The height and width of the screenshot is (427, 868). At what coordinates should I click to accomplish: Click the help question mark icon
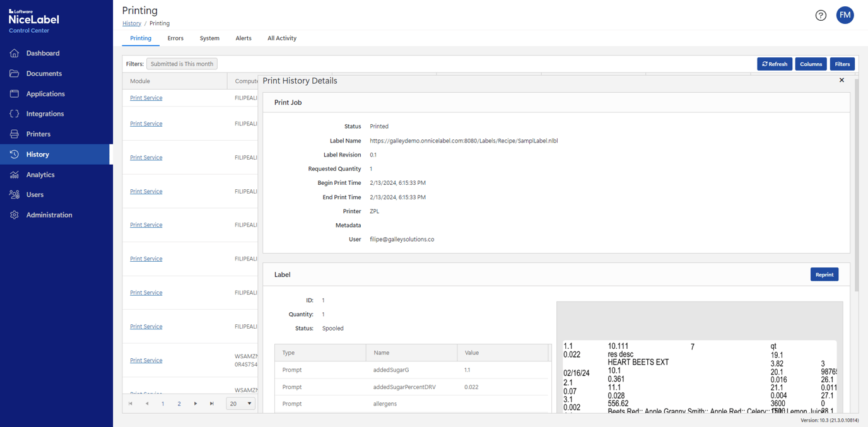click(x=820, y=15)
